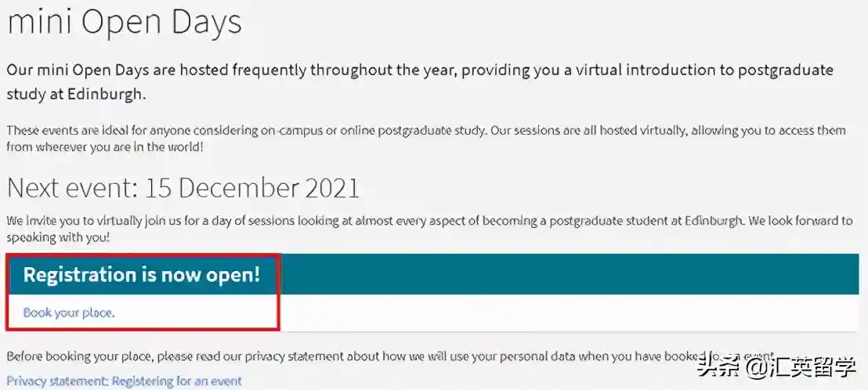Click the "@汇英留学" watermark account name
The height and width of the screenshot is (390, 868).
click(x=799, y=365)
